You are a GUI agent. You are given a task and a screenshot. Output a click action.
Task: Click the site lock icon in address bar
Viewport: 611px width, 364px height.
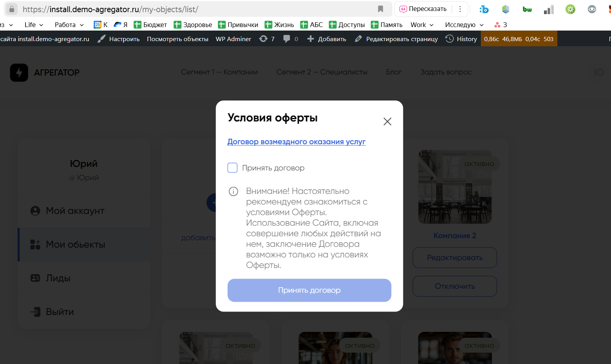pos(12,9)
